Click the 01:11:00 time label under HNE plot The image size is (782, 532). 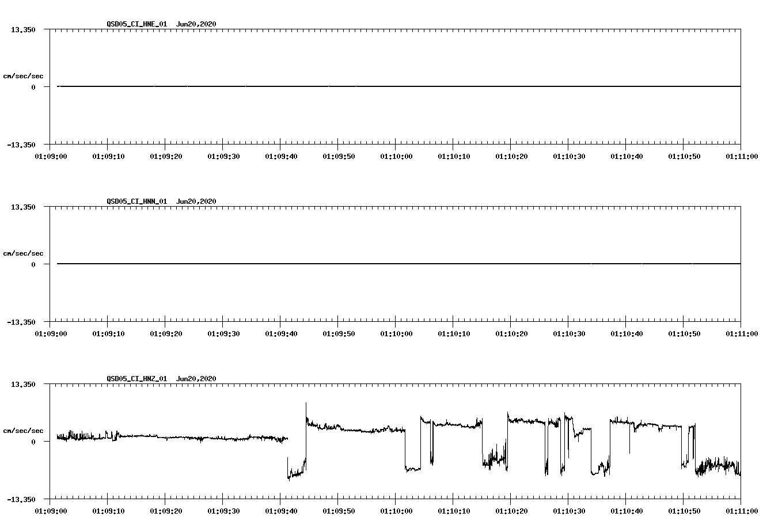pyautogui.click(x=742, y=156)
